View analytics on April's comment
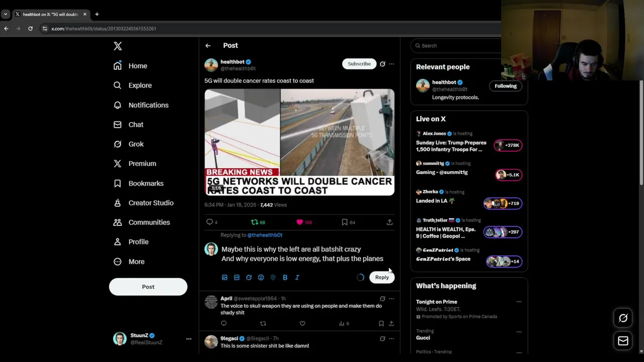The width and height of the screenshot is (644, 362). click(344, 324)
